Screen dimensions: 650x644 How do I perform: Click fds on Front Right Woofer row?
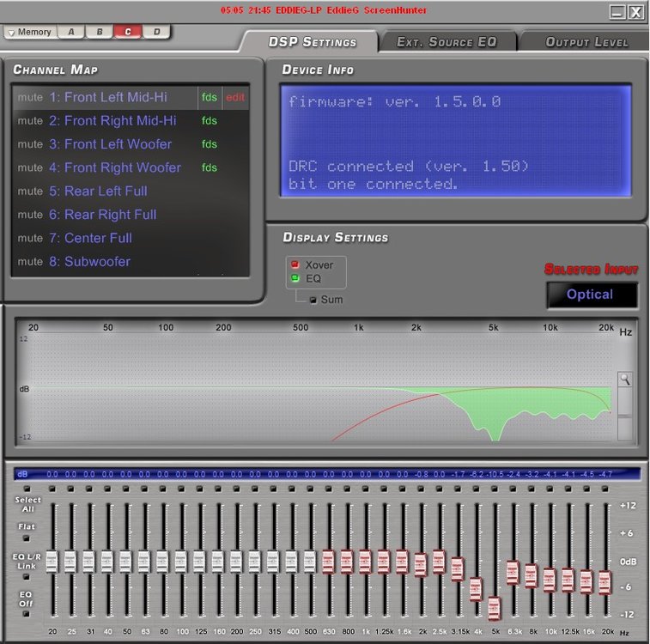210,167
